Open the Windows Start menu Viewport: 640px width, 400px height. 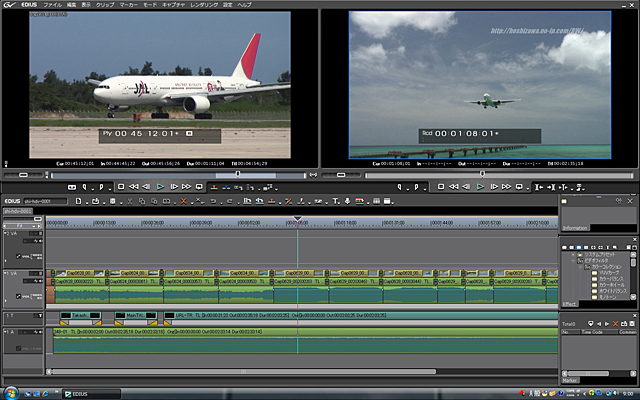tap(9, 392)
